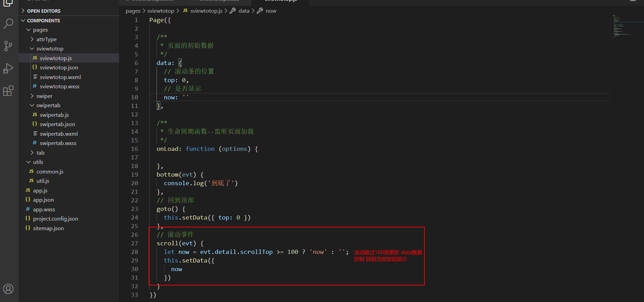Collapse the utils folder
The width and height of the screenshot is (644, 302).
point(69,162)
